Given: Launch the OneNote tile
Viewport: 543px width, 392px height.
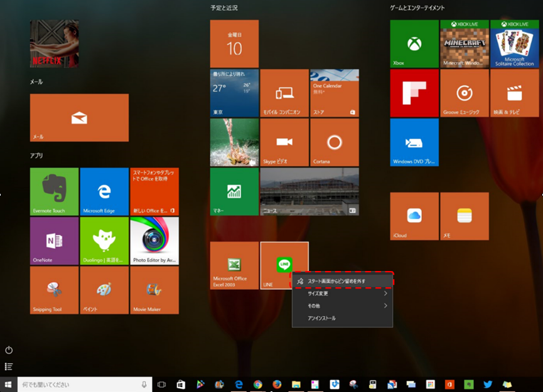Looking at the screenshot, I should tap(55, 241).
